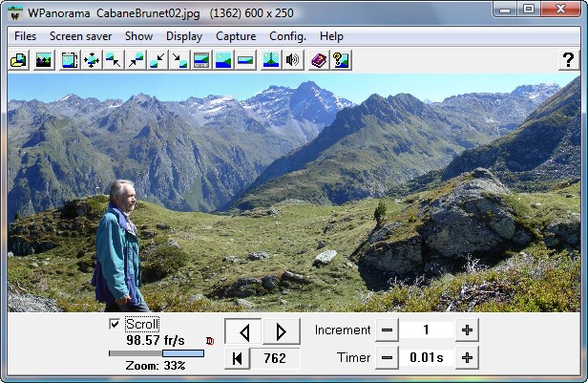
Task: Click the four-arrows center image toolbar icon
Action: click(x=92, y=60)
